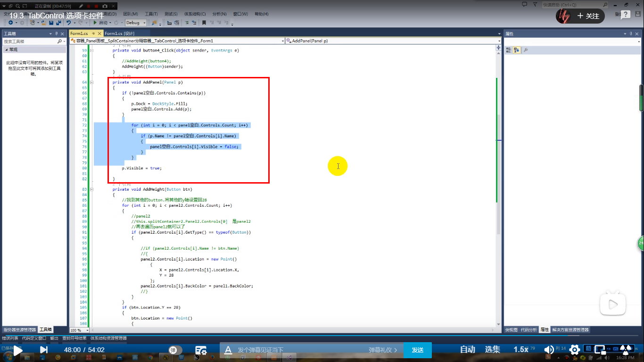Click the 发送 send danmaku button
Viewport: 644px width, 362px height.
[417, 350]
